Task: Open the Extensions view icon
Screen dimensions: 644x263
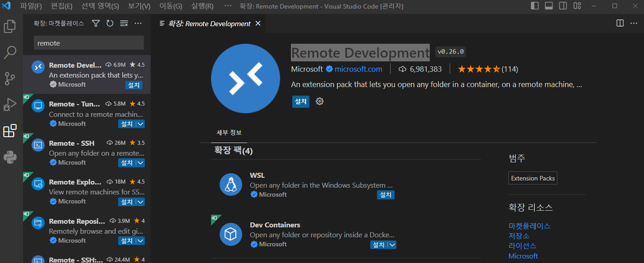Action: 10,131
